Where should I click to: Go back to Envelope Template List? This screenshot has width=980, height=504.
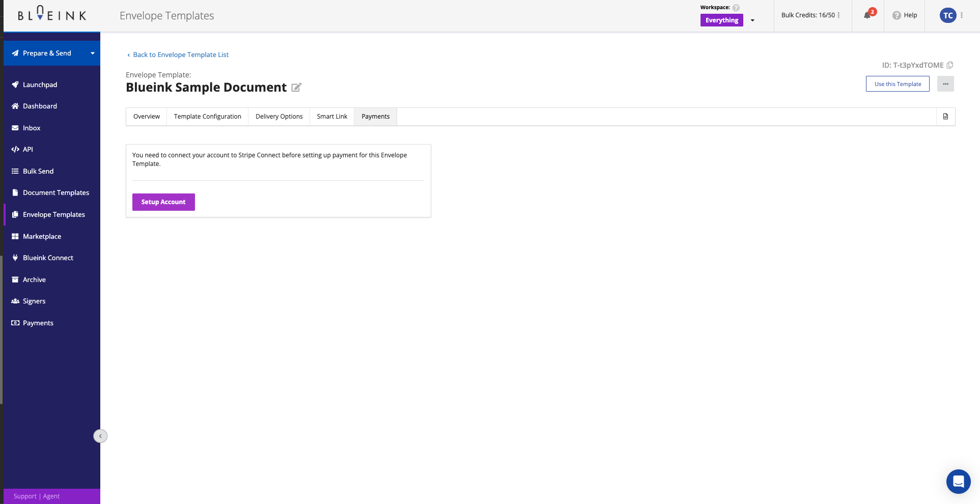[x=178, y=54]
